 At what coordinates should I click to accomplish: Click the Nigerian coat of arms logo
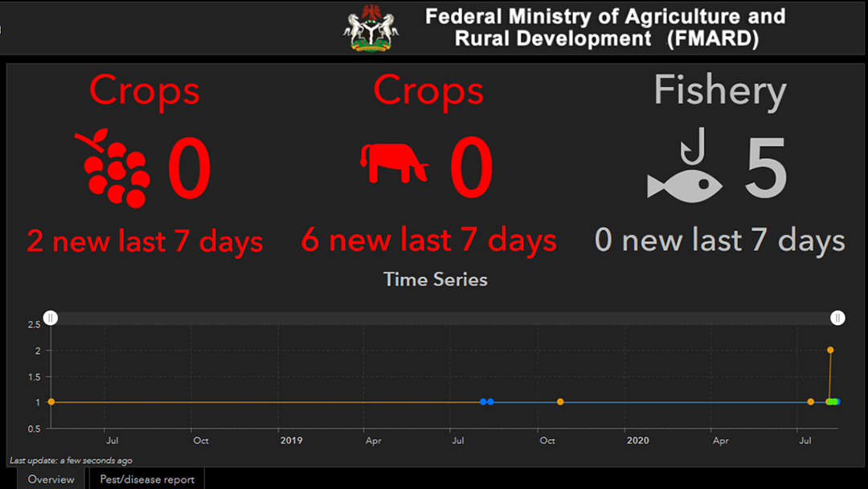371,28
